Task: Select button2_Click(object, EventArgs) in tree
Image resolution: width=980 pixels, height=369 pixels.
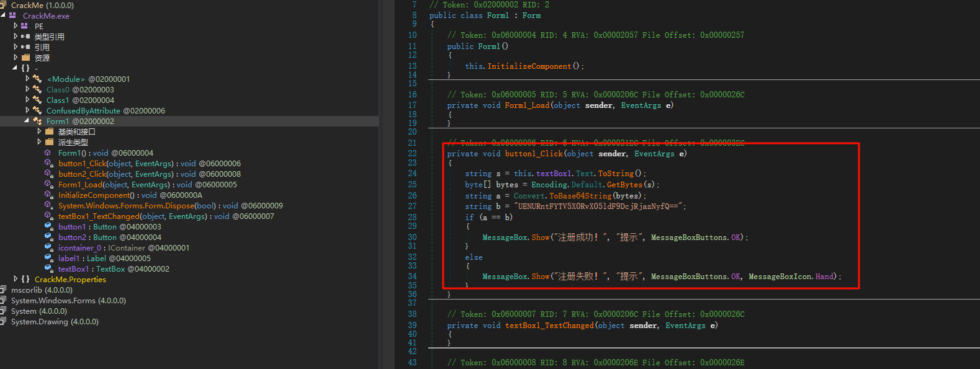Action: (x=150, y=174)
